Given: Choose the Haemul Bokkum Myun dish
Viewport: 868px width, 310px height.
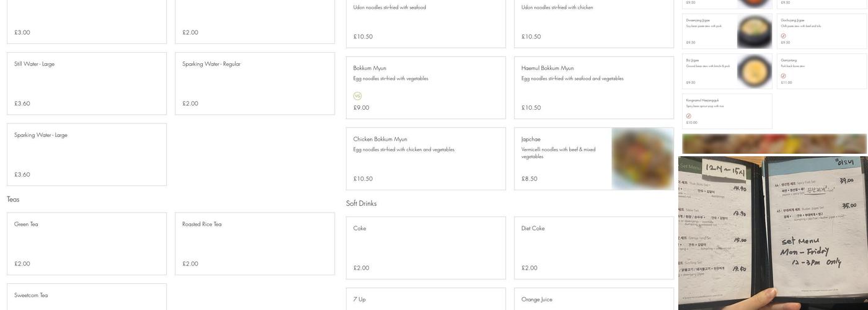Looking at the screenshot, I should (x=593, y=87).
